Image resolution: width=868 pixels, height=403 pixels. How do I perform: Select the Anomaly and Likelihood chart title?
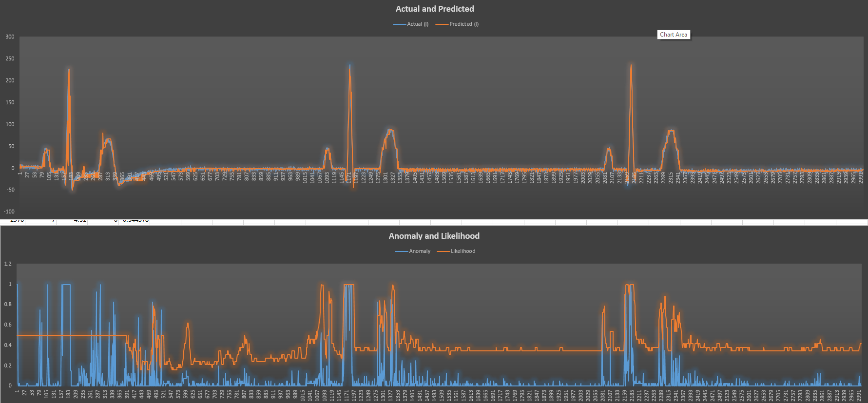point(434,236)
